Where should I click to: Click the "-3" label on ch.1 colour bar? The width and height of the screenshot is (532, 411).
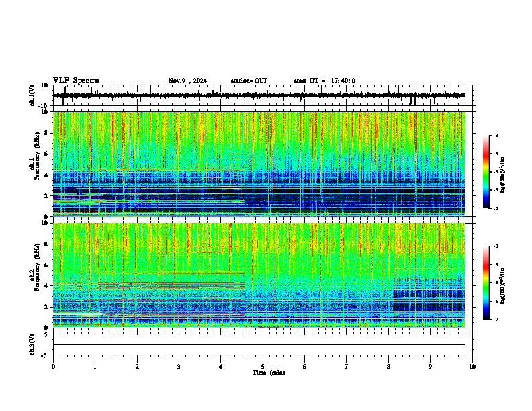click(496, 135)
